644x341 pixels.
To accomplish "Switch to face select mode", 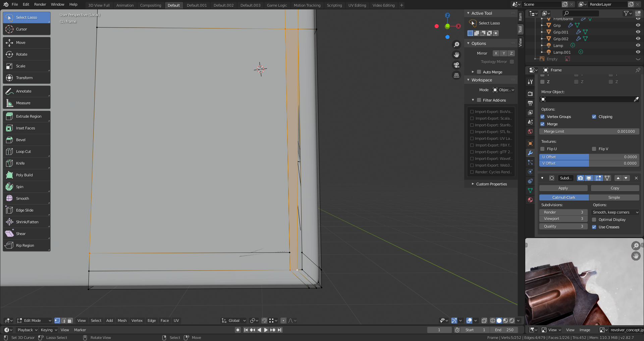I will pyautogui.click(x=70, y=321).
